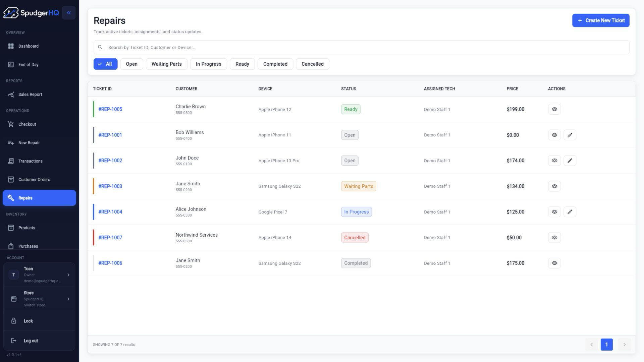
Task: Open ticket #REP-1001 link
Action: (110, 135)
